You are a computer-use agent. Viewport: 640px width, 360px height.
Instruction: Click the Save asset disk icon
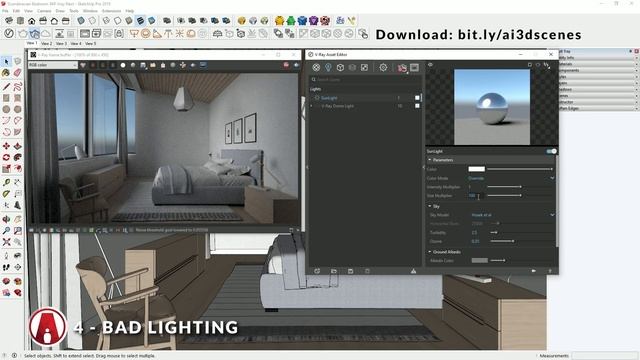tap(350, 271)
